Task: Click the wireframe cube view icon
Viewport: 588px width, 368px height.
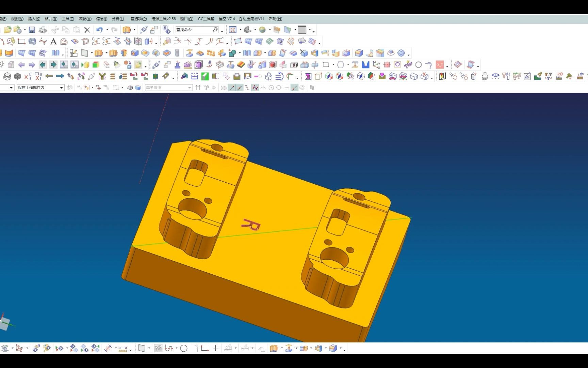Action: pyautogui.click(x=7, y=76)
